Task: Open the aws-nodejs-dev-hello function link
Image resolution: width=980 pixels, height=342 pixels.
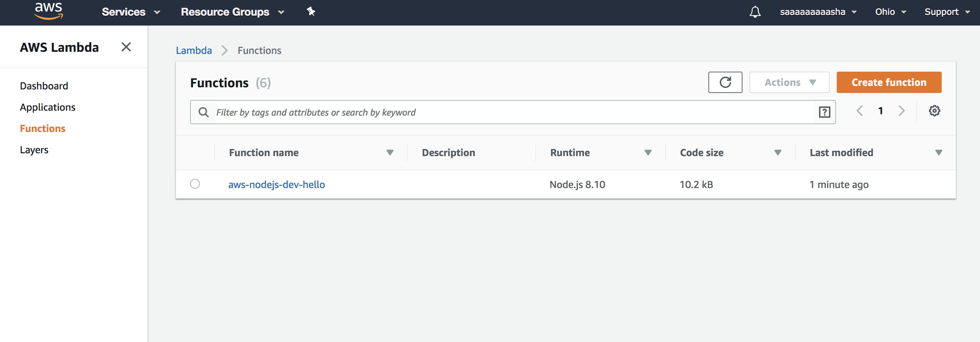Action: click(x=277, y=184)
